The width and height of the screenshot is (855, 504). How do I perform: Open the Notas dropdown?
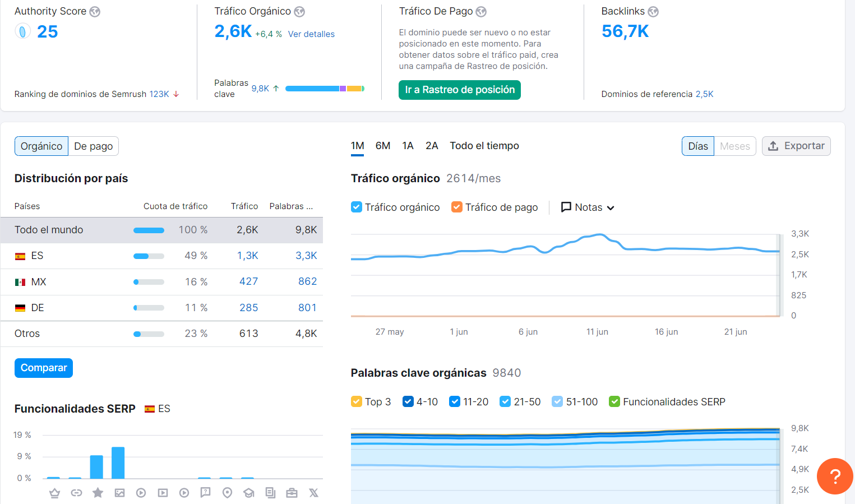pos(588,207)
